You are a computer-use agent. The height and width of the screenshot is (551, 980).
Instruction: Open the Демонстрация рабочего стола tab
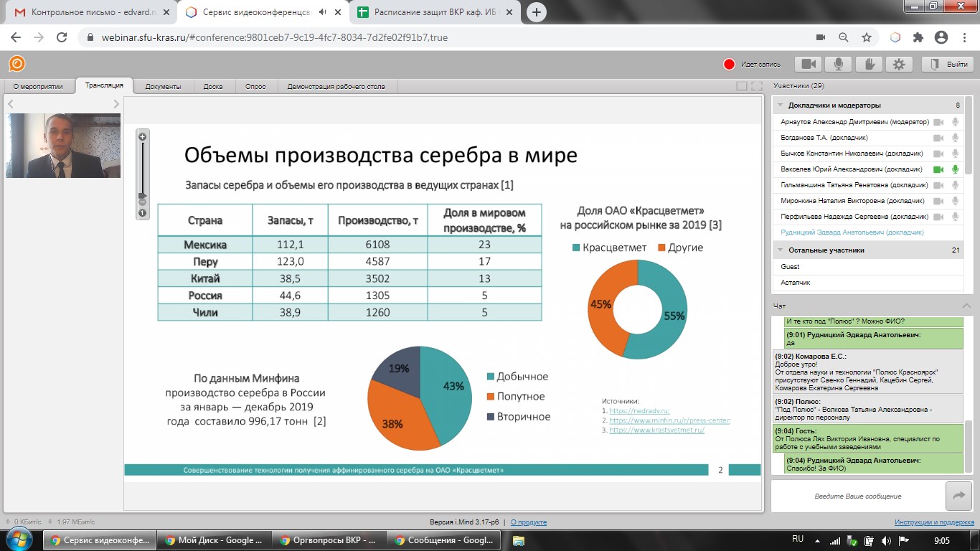[x=336, y=87]
